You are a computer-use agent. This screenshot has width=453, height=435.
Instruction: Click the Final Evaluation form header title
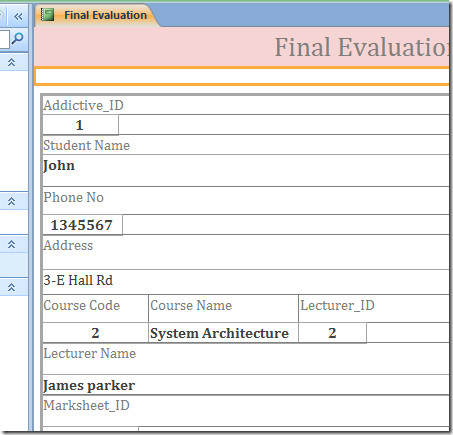coord(362,47)
